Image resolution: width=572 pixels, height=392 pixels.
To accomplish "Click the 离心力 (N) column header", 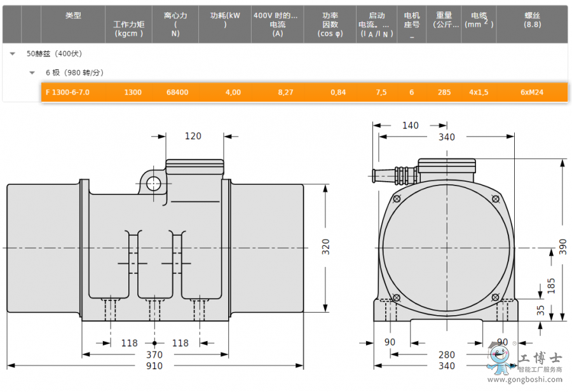I will [x=175, y=24].
